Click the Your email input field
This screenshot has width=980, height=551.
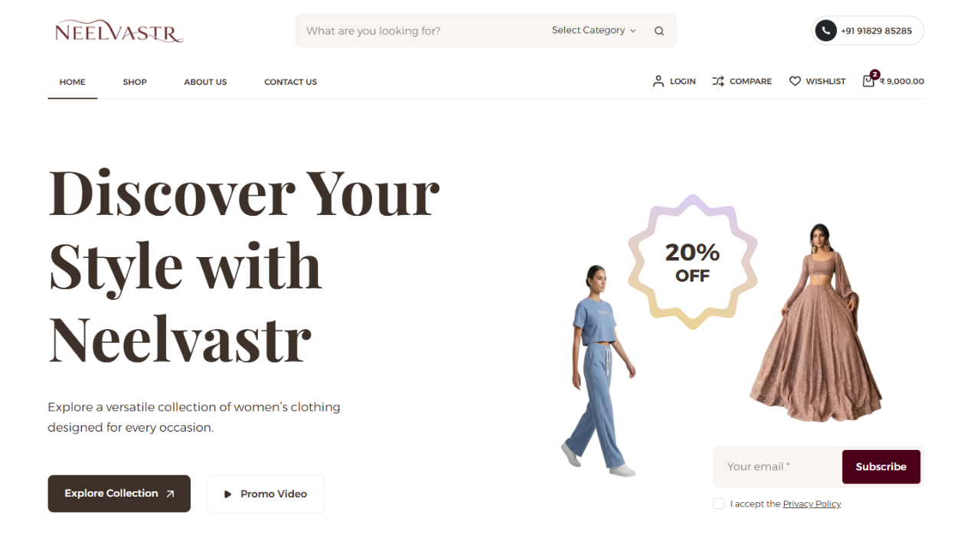click(x=778, y=467)
